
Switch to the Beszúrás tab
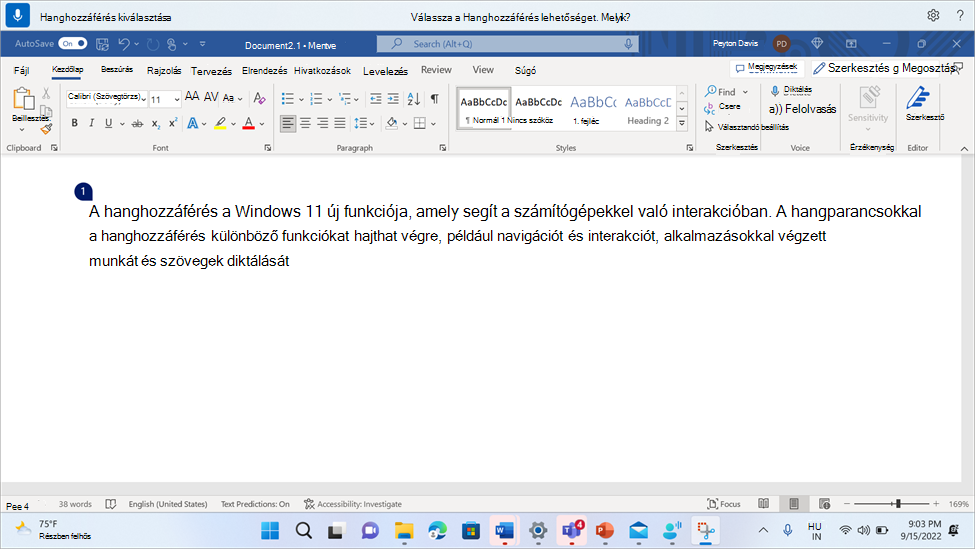click(x=117, y=70)
